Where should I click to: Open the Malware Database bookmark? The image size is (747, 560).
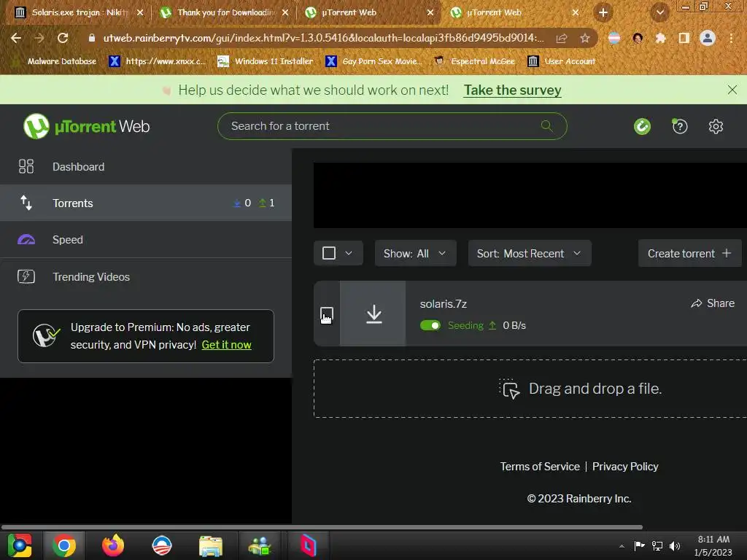click(54, 61)
